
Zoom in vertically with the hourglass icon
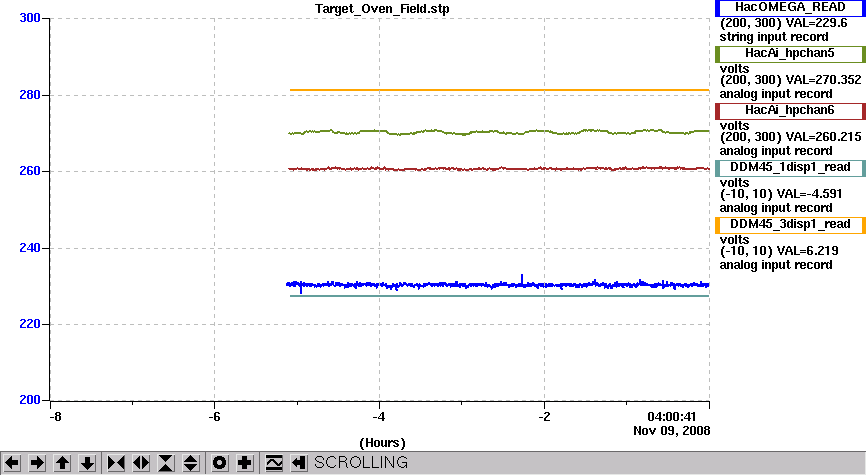point(166,463)
